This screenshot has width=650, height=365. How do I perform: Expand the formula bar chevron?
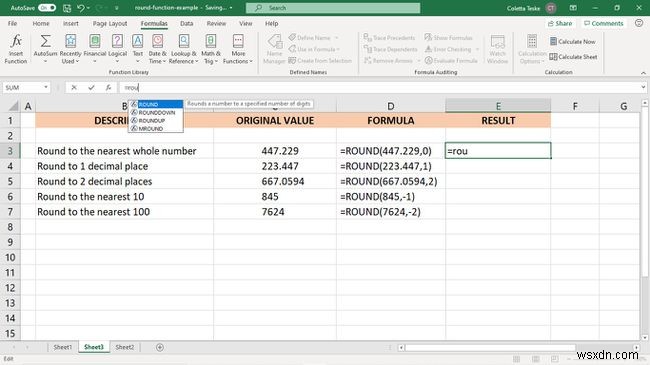643,88
